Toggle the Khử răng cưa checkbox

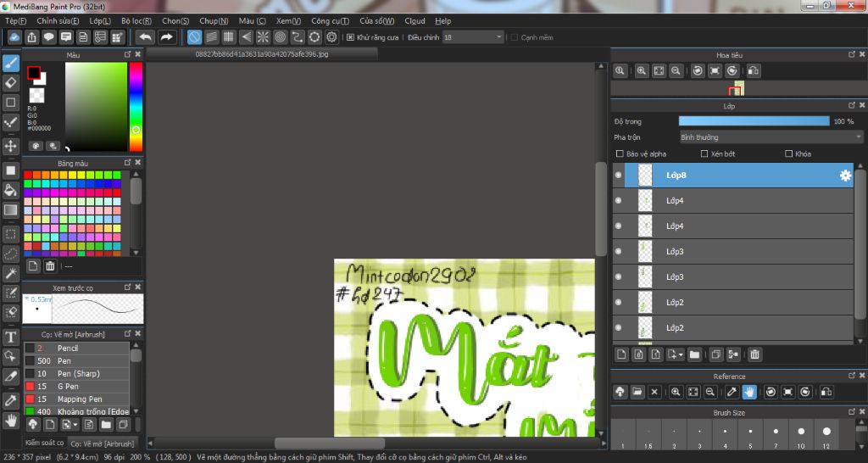pyautogui.click(x=350, y=37)
